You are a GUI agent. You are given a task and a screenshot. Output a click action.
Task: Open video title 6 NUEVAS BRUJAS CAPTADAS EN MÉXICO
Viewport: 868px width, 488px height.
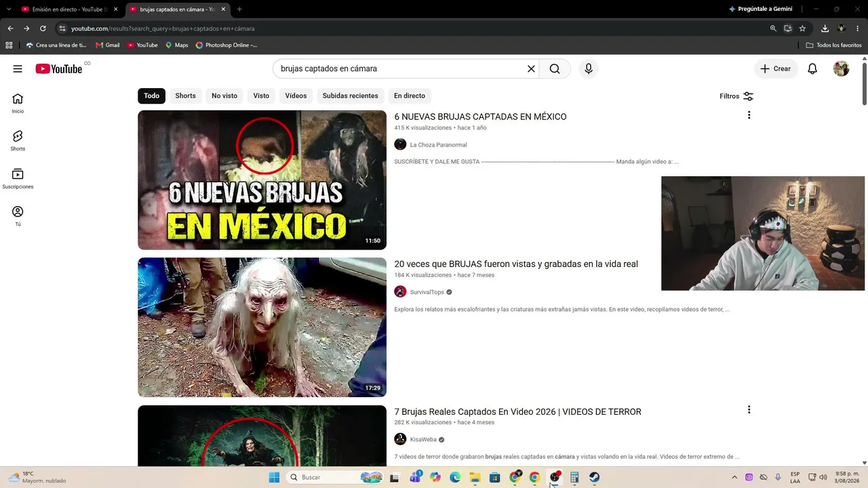pyautogui.click(x=480, y=117)
